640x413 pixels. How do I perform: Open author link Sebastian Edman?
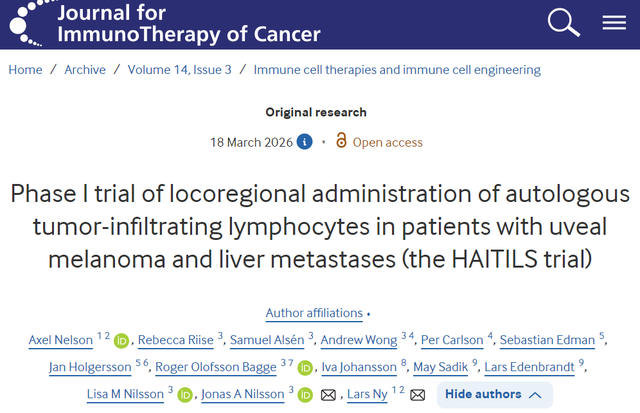point(552,341)
